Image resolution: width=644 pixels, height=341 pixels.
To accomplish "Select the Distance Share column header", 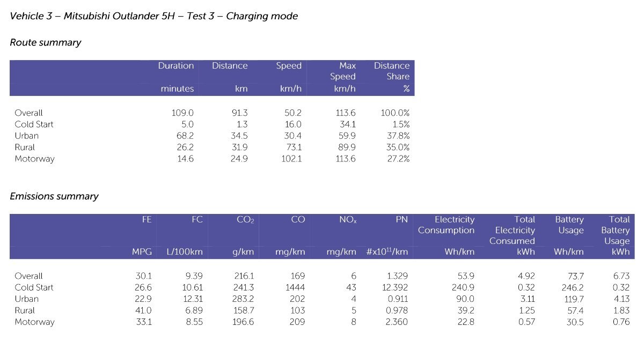I will [x=392, y=71].
